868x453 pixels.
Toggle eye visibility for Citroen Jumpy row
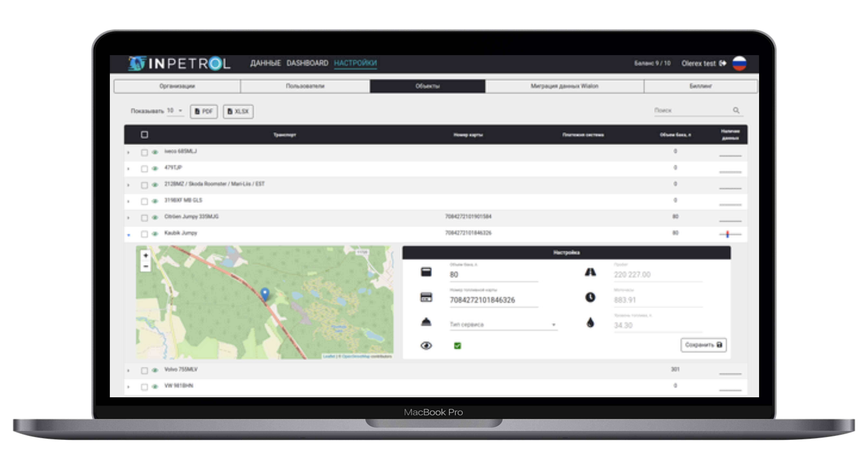[155, 217]
